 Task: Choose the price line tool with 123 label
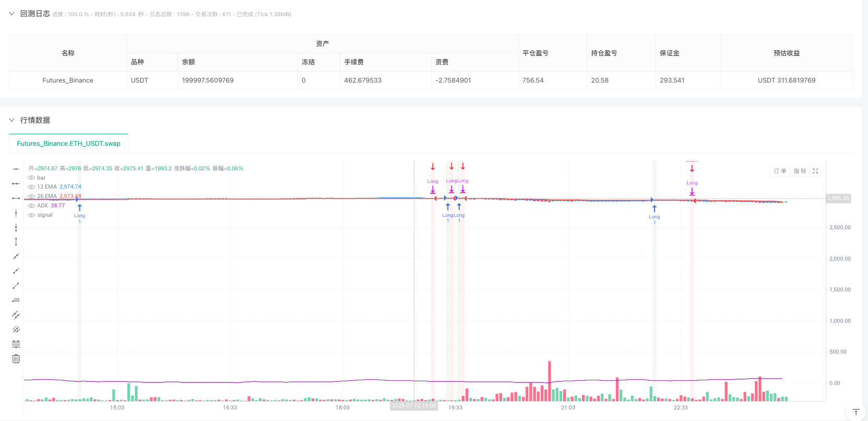tap(16, 300)
